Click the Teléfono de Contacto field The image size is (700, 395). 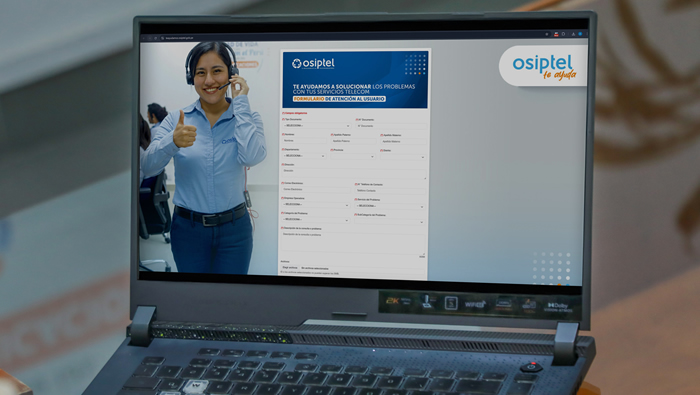(x=391, y=191)
